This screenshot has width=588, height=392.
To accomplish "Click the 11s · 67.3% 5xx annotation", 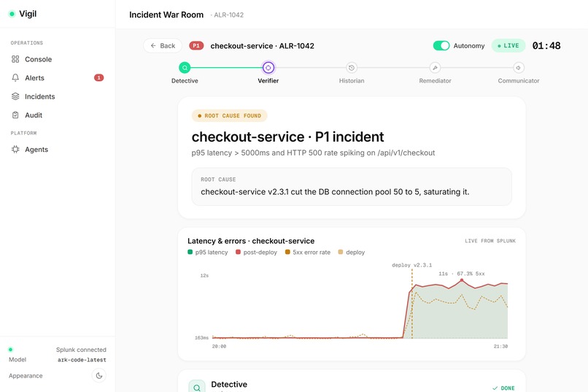I will 462,274.
